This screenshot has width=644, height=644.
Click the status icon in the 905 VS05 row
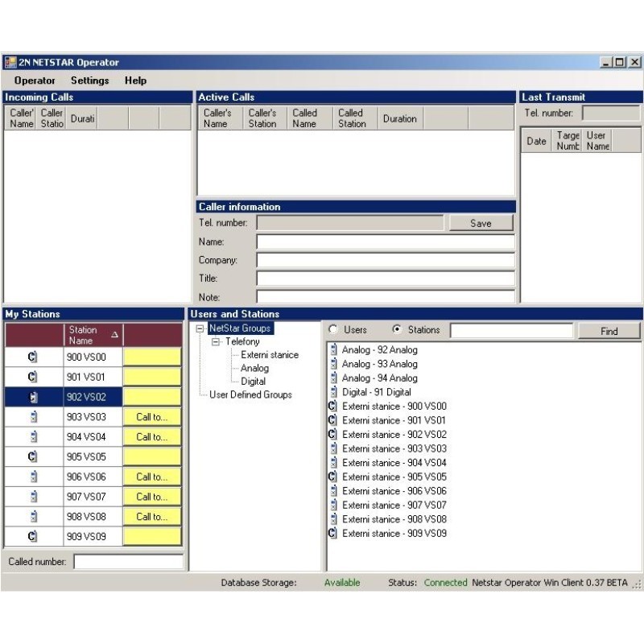(33, 456)
